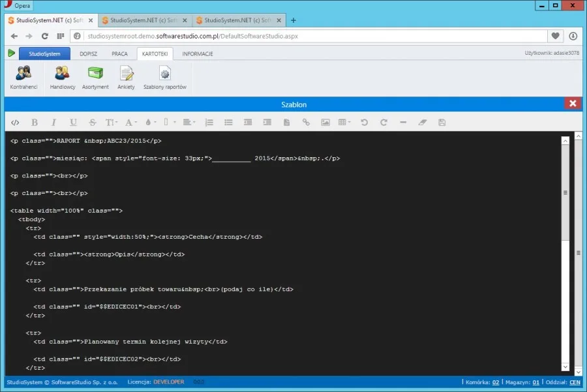Increase indent icon
587x392 pixels.
click(267, 123)
